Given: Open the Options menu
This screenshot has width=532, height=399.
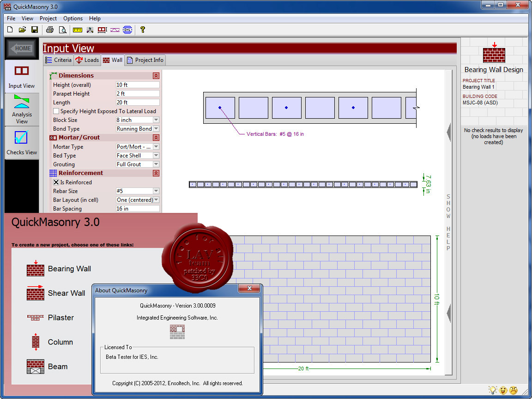Looking at the screenshot, I should pos(73,18).
